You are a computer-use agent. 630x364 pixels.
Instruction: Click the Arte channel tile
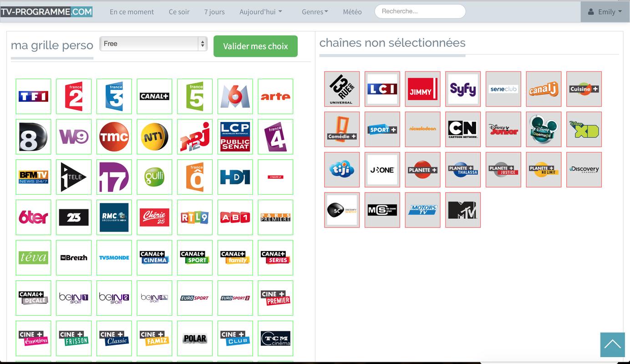275,96
